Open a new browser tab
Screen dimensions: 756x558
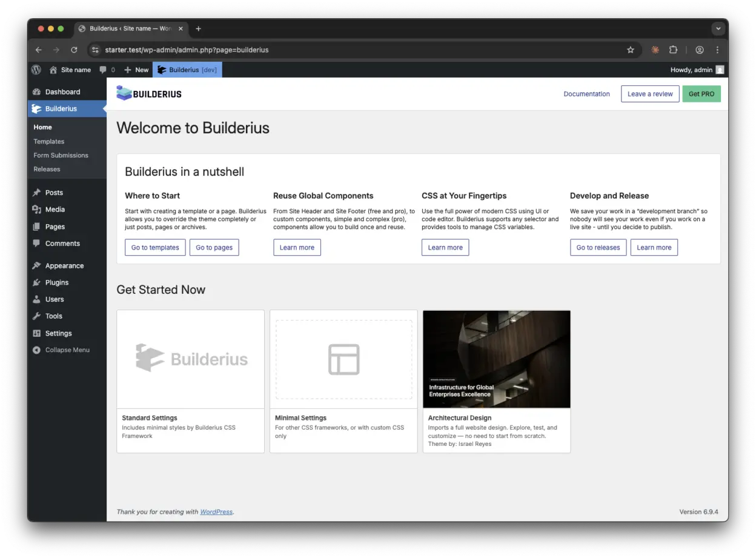tap(198, 28)
